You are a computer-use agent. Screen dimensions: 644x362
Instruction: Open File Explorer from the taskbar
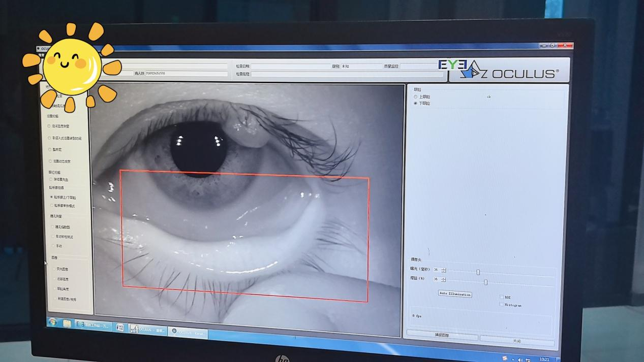tap(67, 323)
